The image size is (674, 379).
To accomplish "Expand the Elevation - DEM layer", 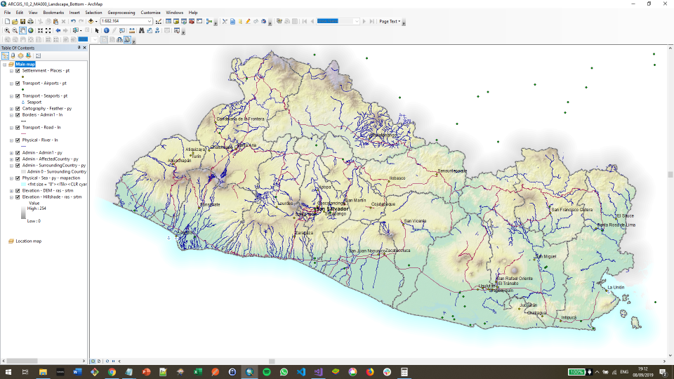I will pos(12,190).
